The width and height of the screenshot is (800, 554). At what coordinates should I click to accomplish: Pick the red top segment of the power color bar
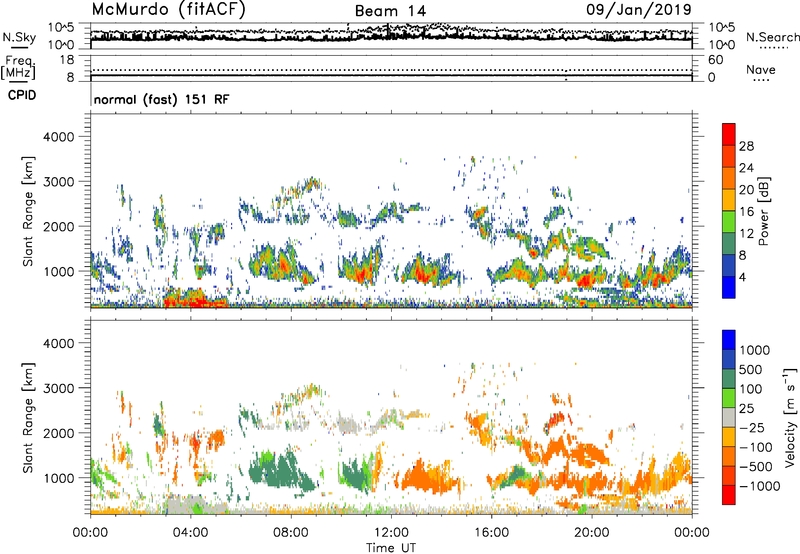click(x=729, y=134)
